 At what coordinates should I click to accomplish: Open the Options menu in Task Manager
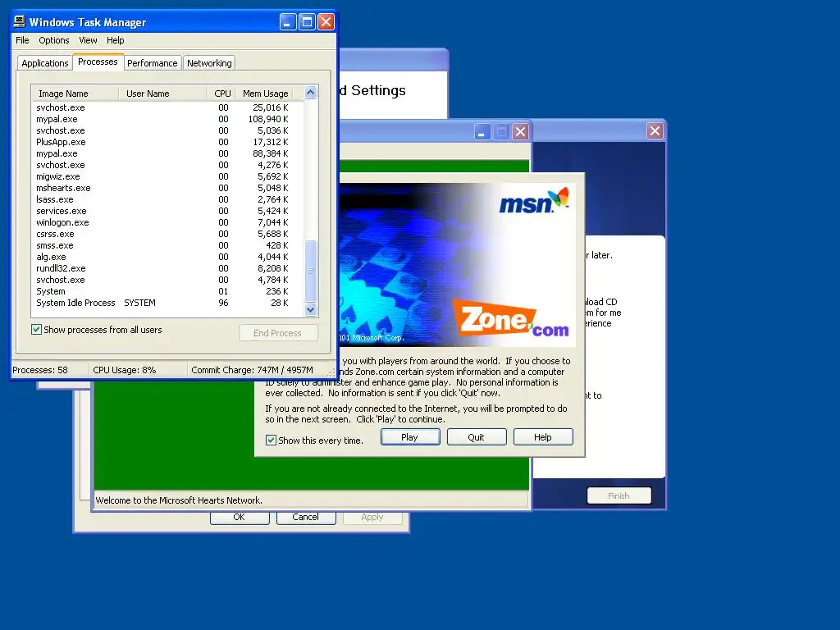click(53, 40)
